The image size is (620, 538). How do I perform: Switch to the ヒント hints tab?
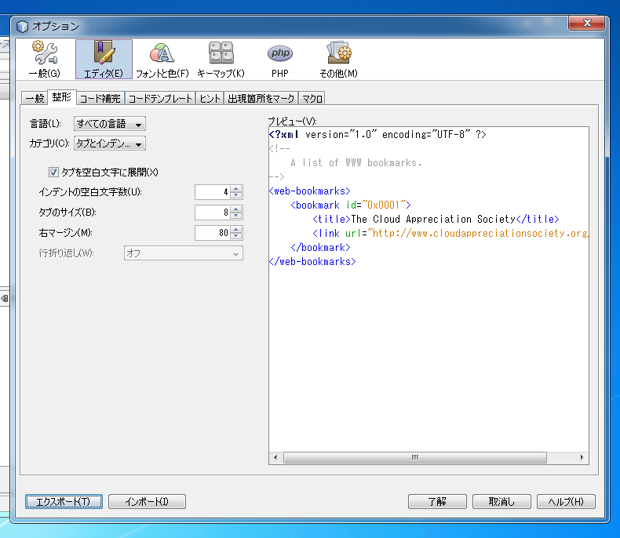pos(210,98)
